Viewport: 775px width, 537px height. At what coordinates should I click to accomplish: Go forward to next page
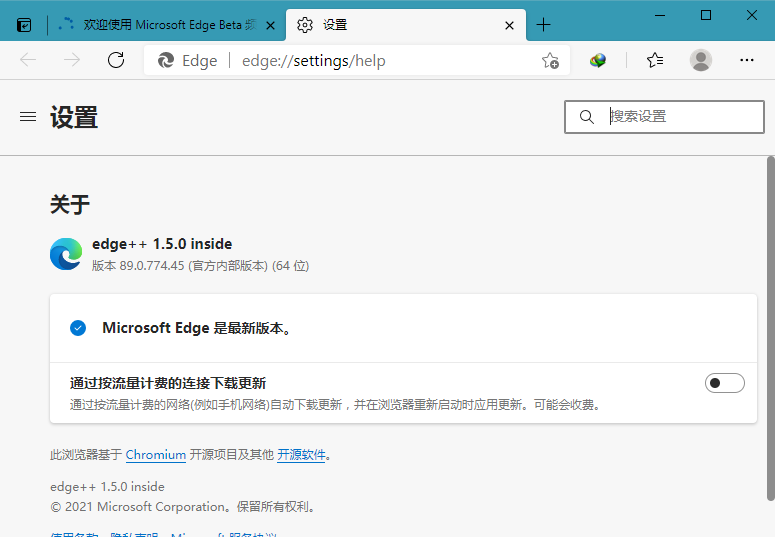pyautogui.click(x=72, y=60)
